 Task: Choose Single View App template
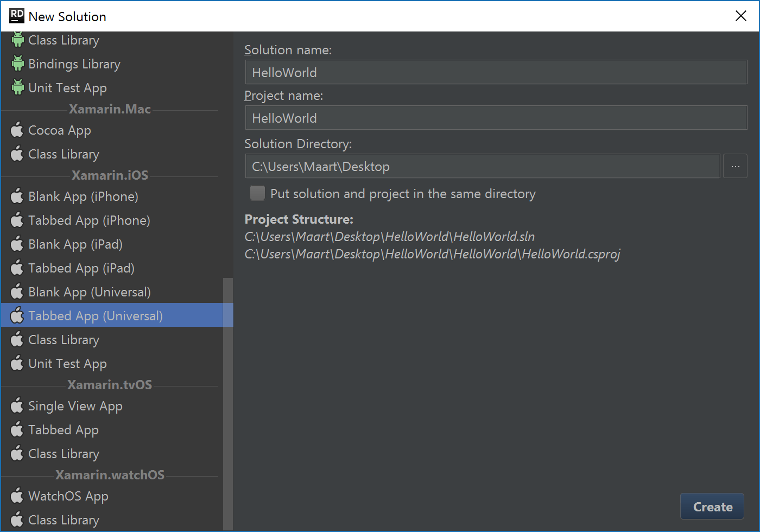pos(112,406)
